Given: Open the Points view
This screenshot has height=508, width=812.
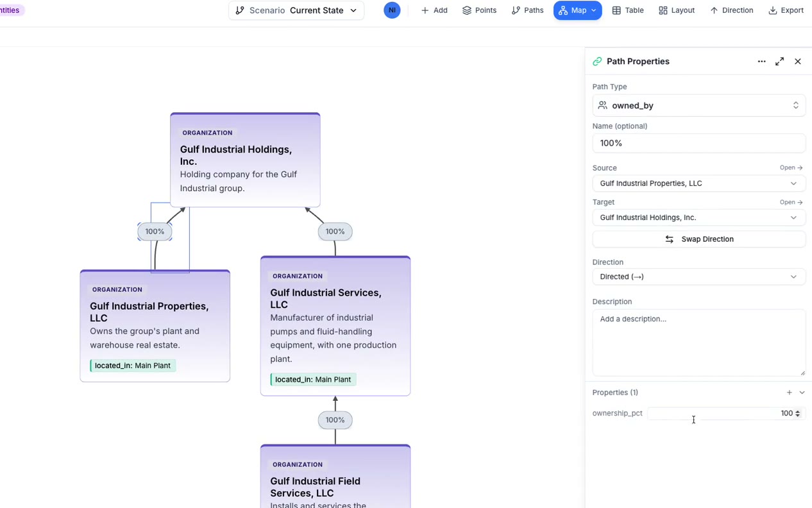Looking at the screenshot, I should [x=480, y=10].
